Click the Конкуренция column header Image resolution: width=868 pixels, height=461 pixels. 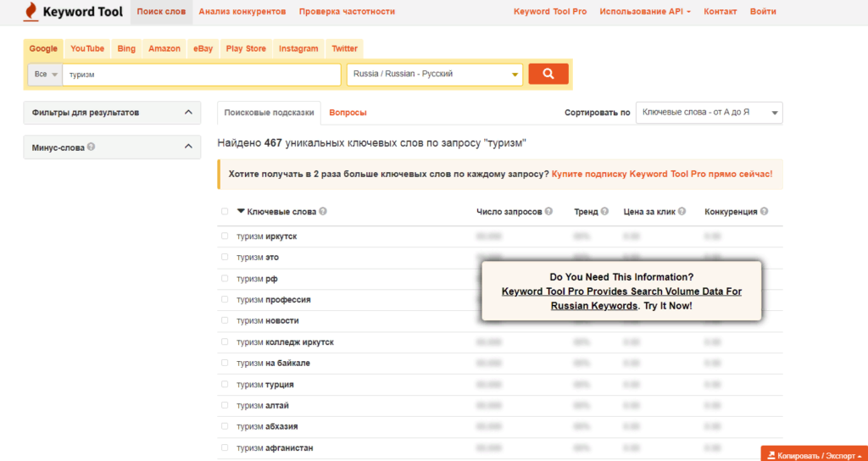[x=731, y=211]
